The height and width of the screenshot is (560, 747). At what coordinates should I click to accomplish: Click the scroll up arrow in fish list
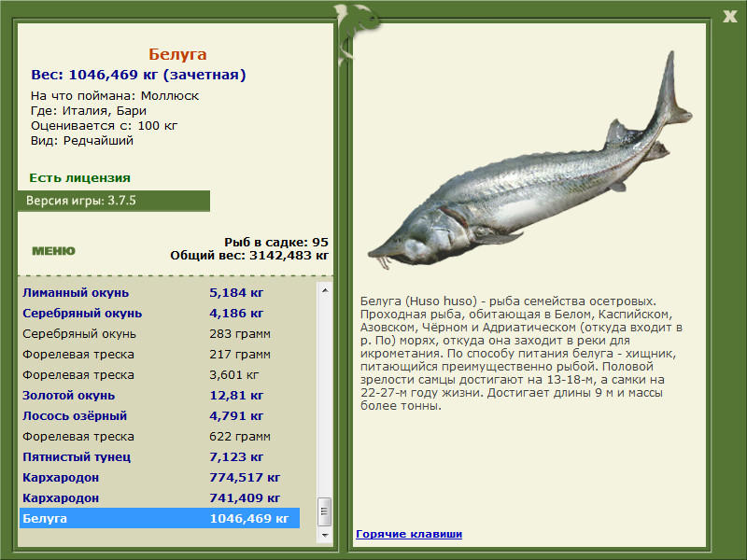coord(325,290)
